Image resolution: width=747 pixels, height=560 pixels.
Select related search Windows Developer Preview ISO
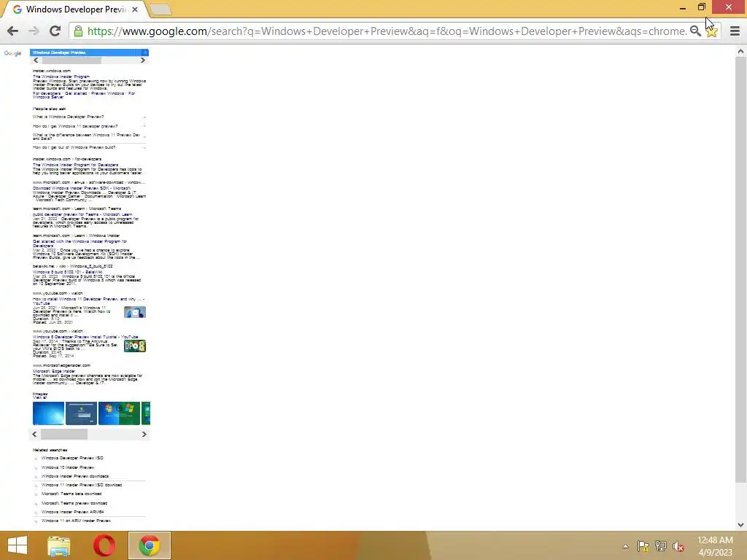tap(72, 458)
